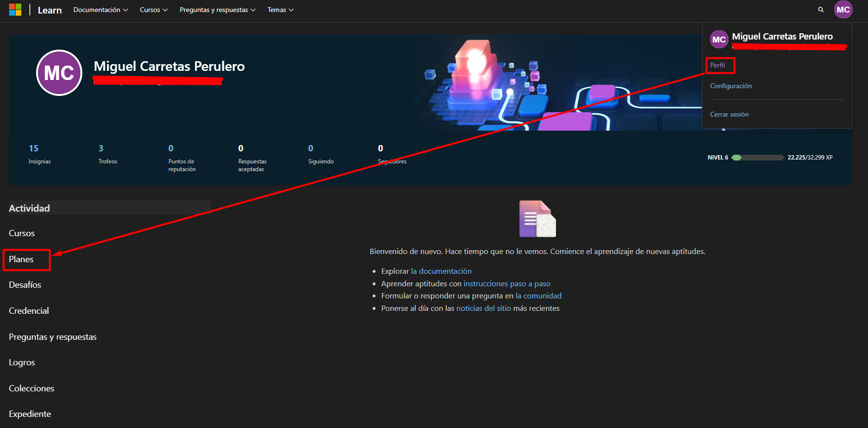The image size is (868, 428).
Task: Click the Nivel 6 XP progress bar
Action: [757, 158]
